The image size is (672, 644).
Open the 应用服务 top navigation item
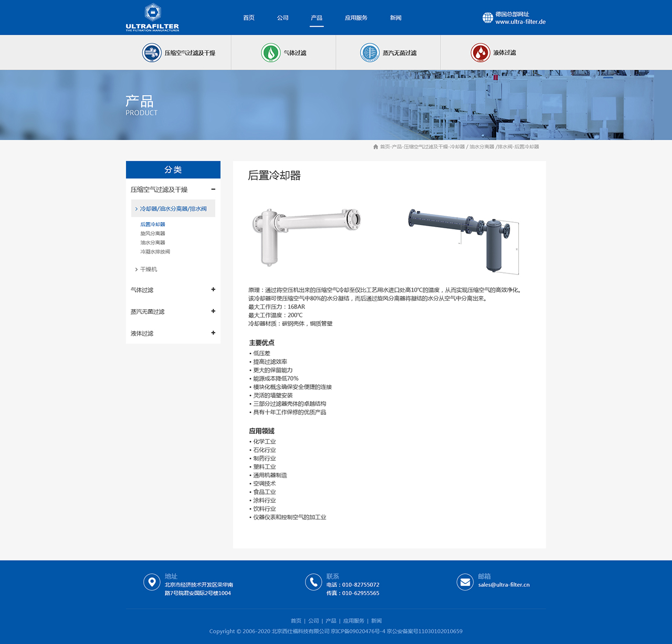pyautogui.click(x=356, y=18)
